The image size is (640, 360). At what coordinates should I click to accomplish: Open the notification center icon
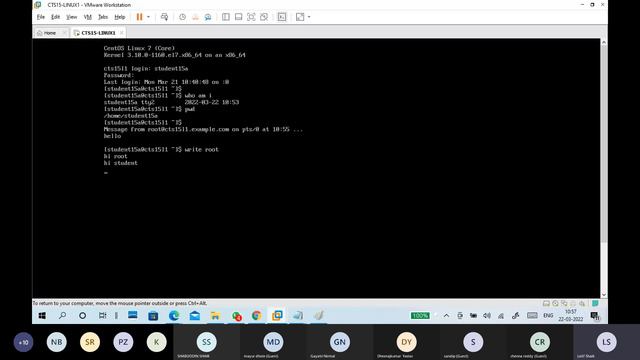(595, 316)
